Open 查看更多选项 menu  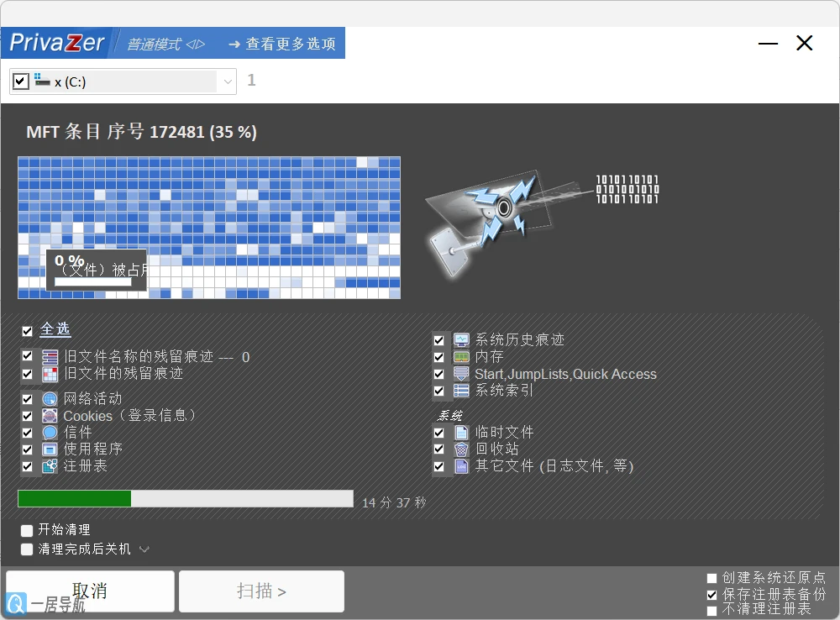coord(281,44)
